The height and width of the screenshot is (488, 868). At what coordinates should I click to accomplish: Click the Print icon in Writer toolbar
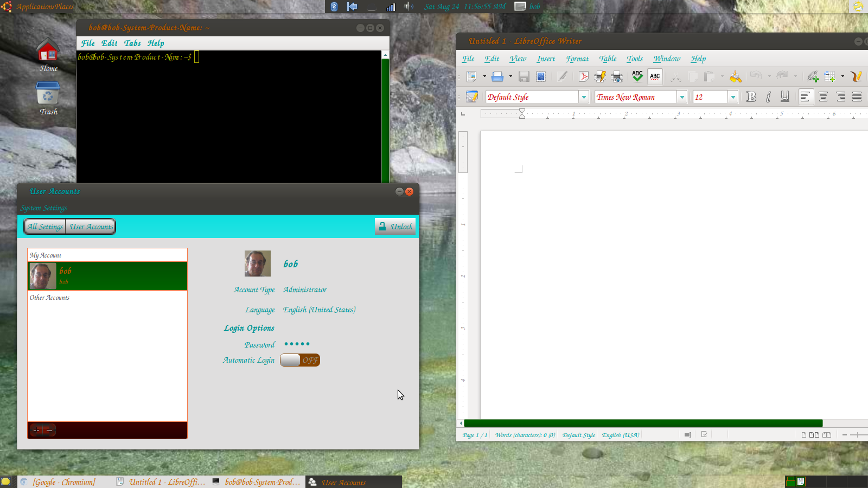tap(497, 76)
